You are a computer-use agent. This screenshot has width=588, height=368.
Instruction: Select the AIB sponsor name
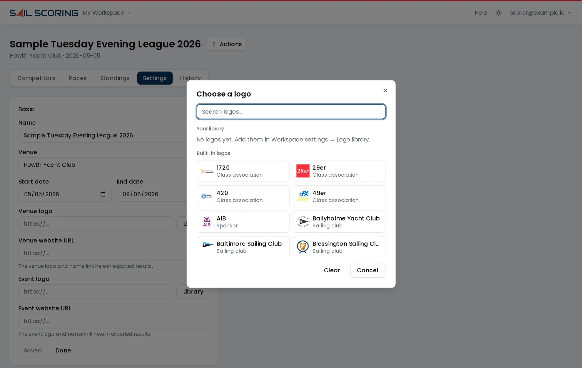221,218
